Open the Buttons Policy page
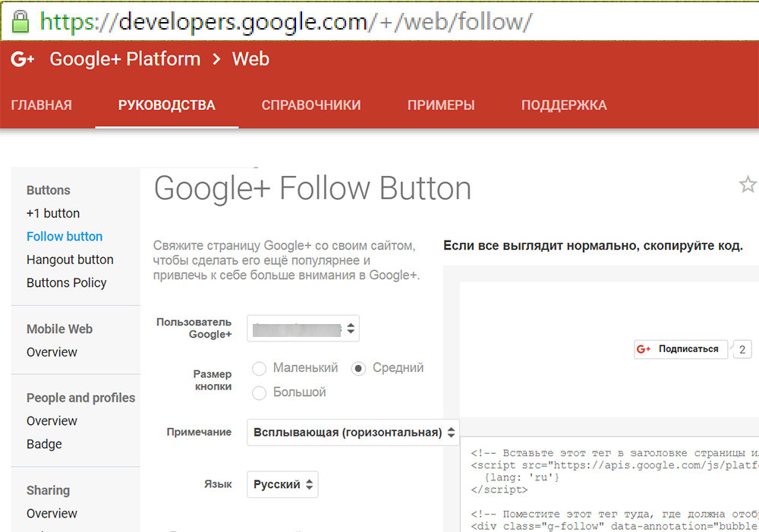 (68, 282)
